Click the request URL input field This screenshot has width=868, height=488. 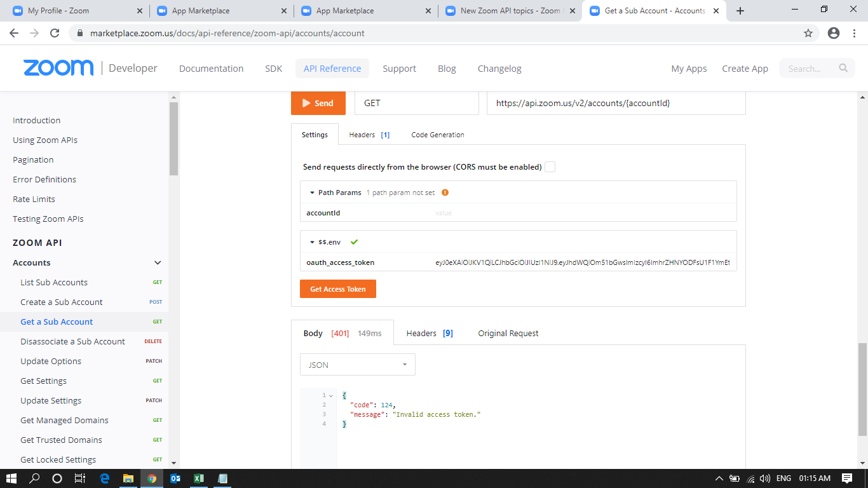pos(616,103)
